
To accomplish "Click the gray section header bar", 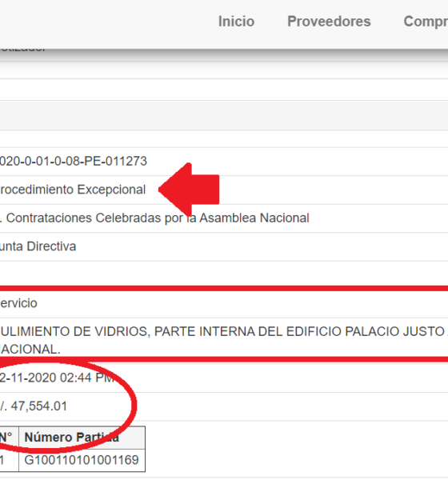I will pos(224,115).
